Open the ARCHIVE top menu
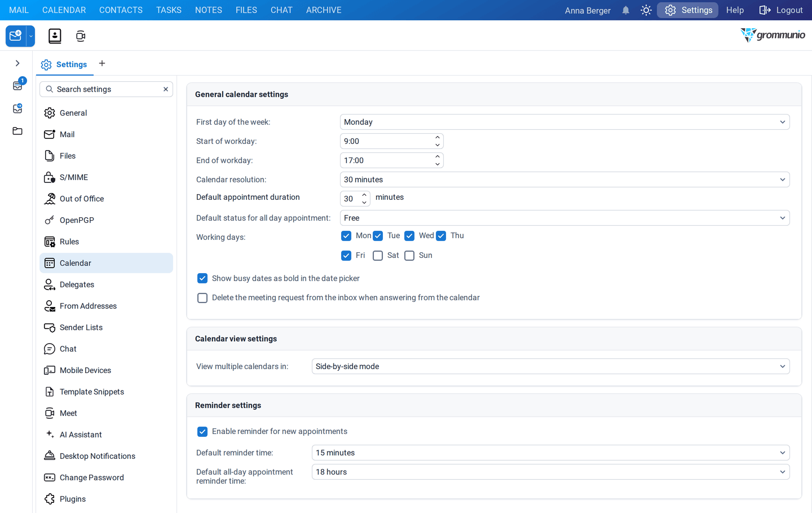 click(x=324, y=10)
